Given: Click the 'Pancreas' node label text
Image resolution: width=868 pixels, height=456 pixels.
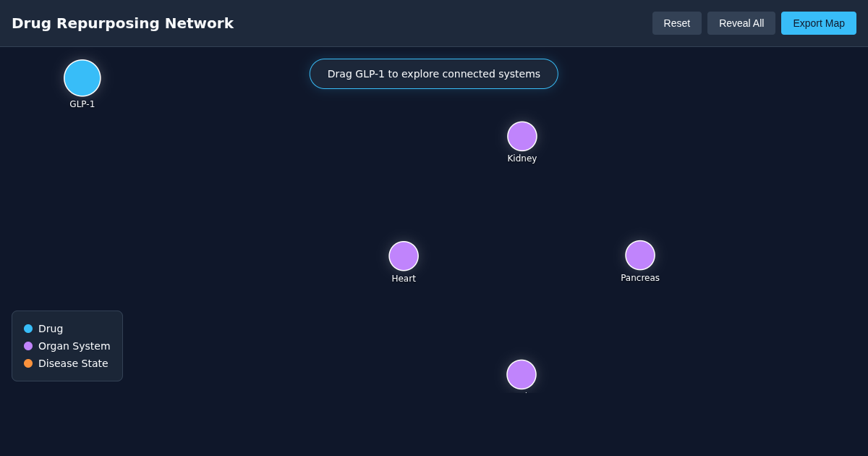Looking at the screenshot, I should [x=640, y=278].
